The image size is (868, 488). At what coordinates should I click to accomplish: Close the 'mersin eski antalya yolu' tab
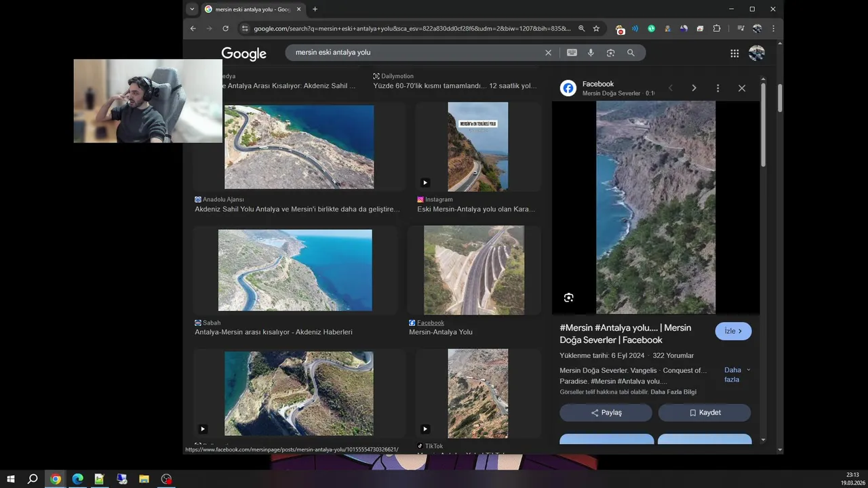298,9
